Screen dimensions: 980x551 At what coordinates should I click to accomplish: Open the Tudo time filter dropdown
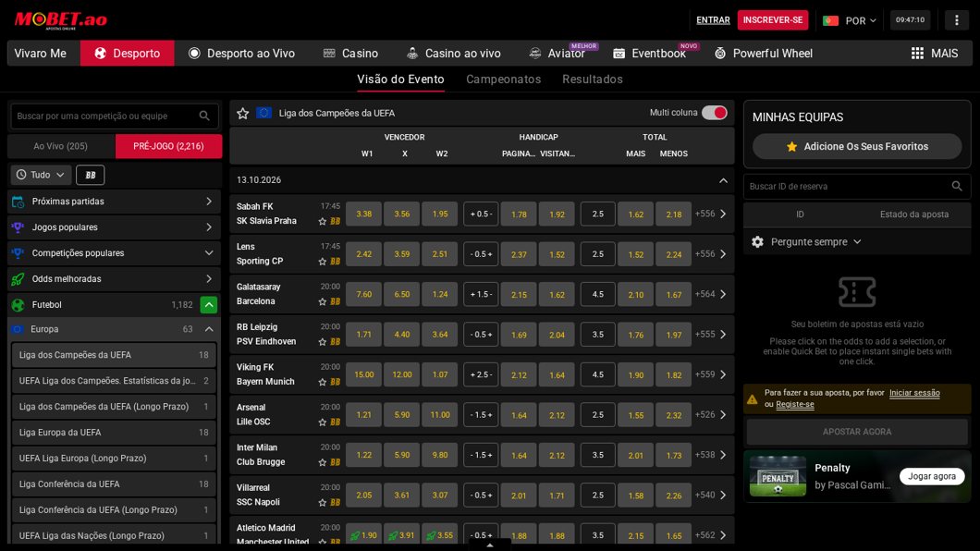tap(41, 175)
